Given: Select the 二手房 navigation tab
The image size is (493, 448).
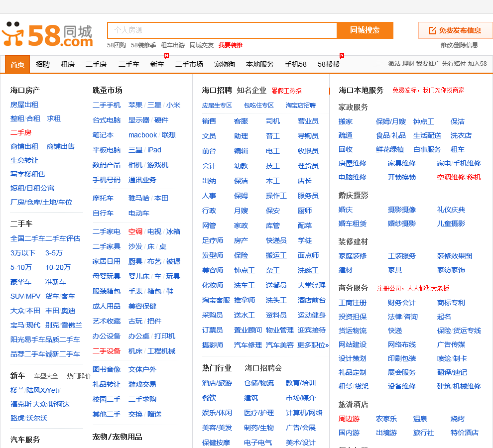Looking at the screenshot, I should 96,64.
